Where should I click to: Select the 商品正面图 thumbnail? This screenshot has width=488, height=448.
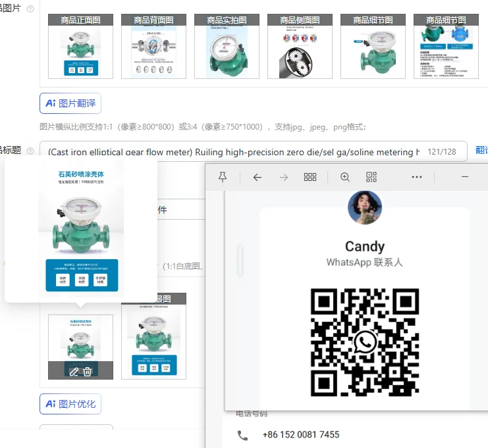coord(80,46)
